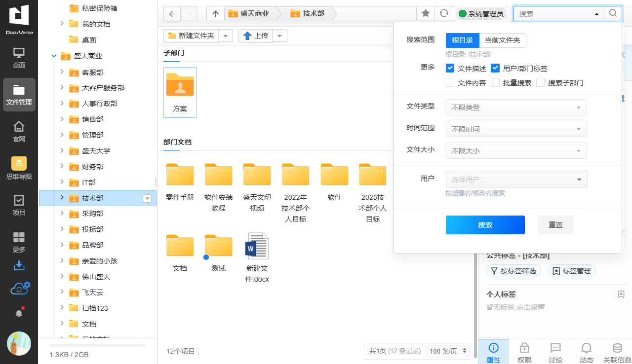This screenshot has height=364, width=632.
Task: Click the magnifier search icon
Action: tap(613, 14)
